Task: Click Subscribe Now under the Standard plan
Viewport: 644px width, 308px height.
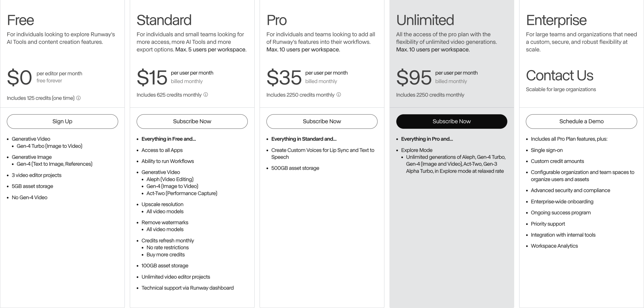Action: [192, 121]
